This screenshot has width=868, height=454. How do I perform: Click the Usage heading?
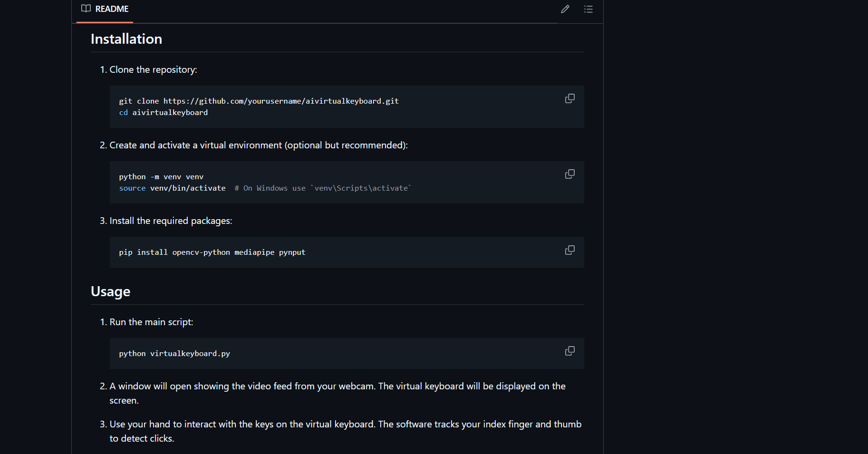click(x=110, y=291)
